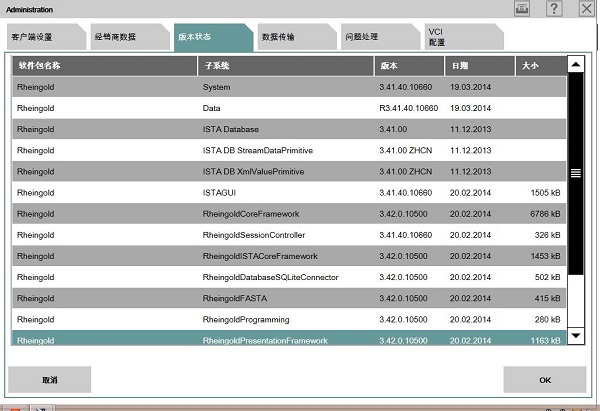Select the RheingoldDatabaseSQLiteConnector row
The width and height of the screenshot is (600, 411).
pyautogui.click(x=289, y=277)
